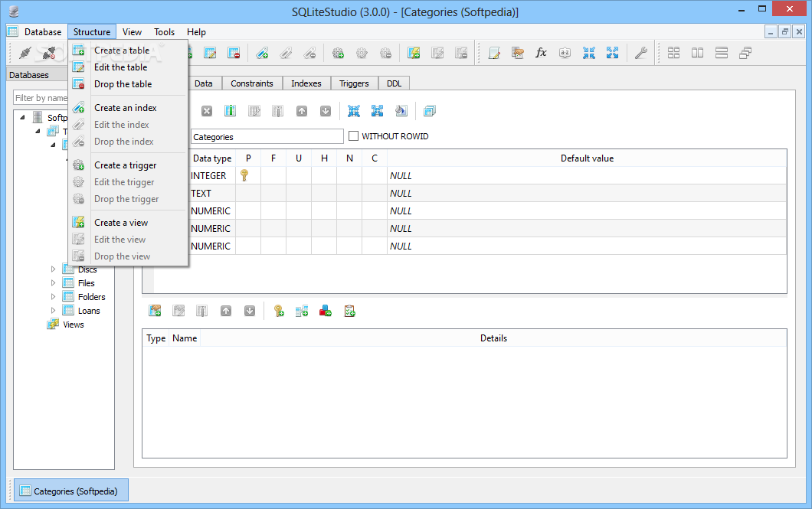
Task: Click the add table foreign key icon
Action: 302,311
